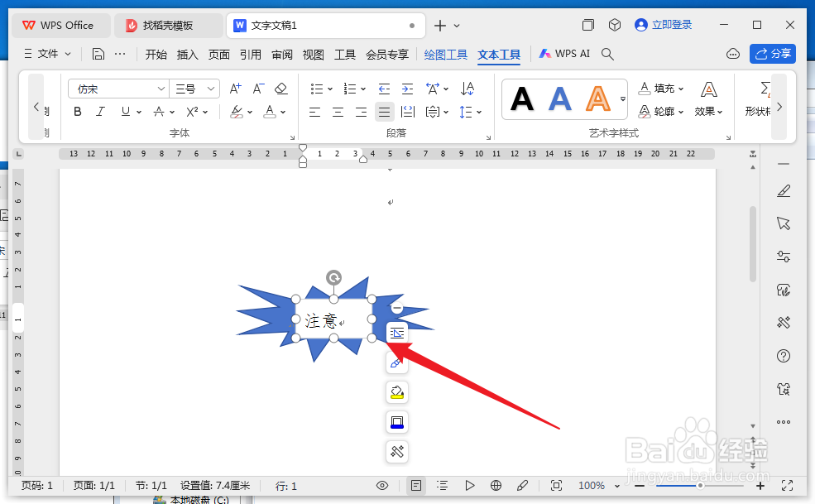815x504 pixels.
Task: Toggle eye protection mode icon
Action: click(x=382, y=485)
